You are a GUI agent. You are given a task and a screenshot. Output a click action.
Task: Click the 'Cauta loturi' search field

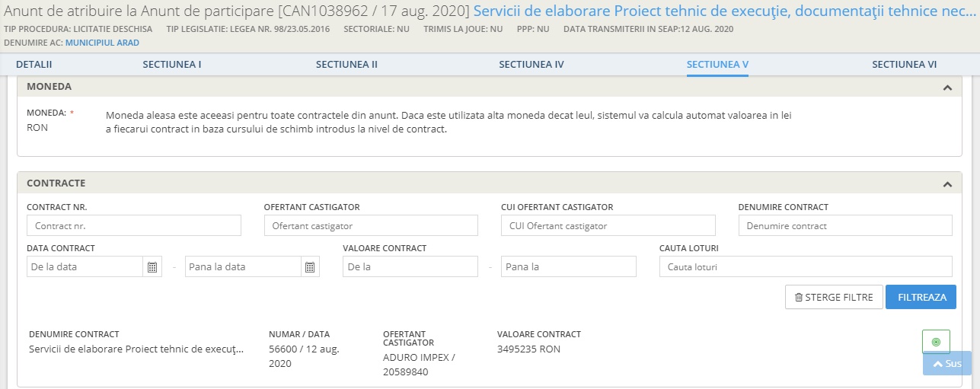[805, 267]
